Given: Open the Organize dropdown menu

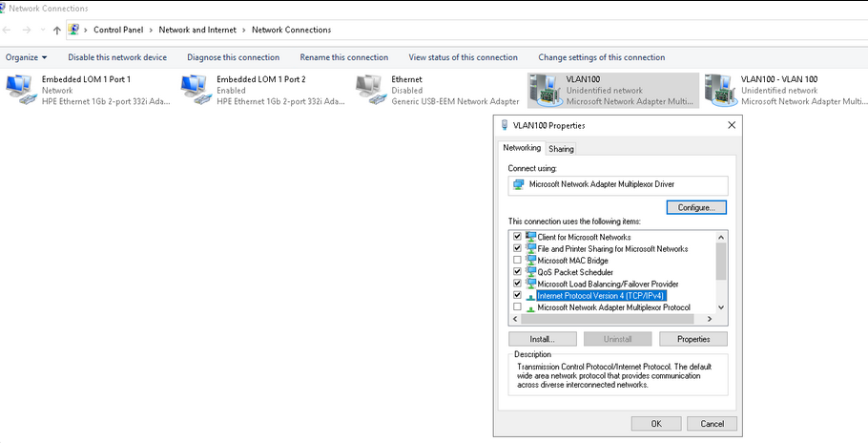Looking at the screenshot, I should pos(26,57).
